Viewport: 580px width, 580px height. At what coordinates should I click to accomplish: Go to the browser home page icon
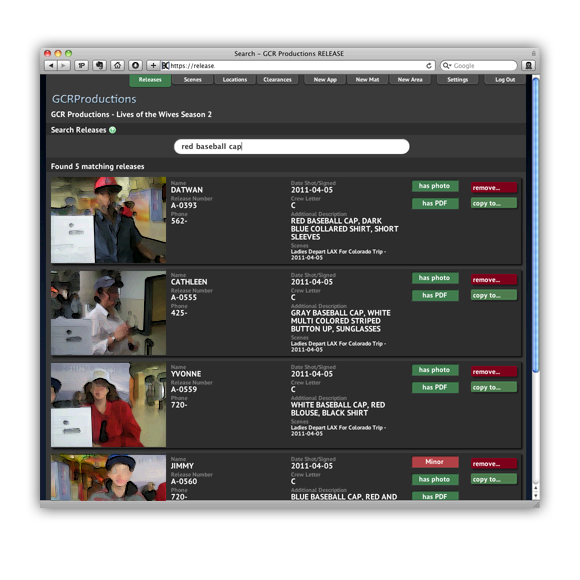point(117,65)
